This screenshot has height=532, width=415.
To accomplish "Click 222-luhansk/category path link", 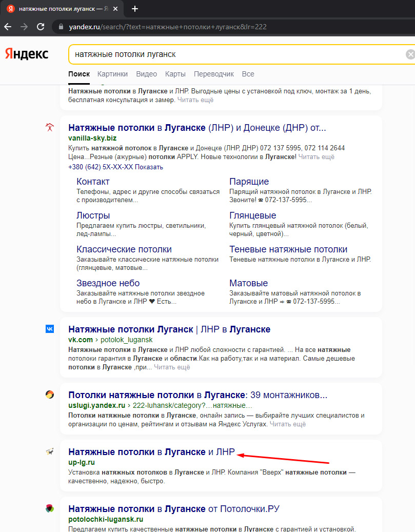I will tap(192, 405).
